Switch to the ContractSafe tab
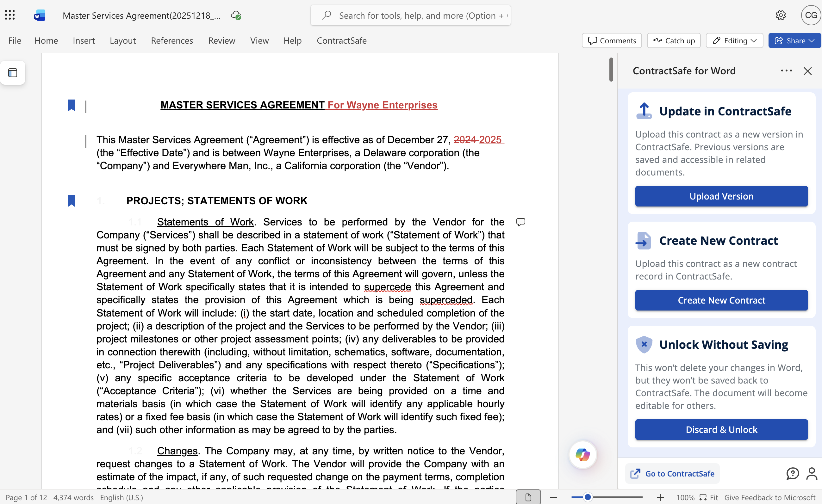The width and height of the screenshot is (822, 504). pyautogui.click(x=341, y=41)
